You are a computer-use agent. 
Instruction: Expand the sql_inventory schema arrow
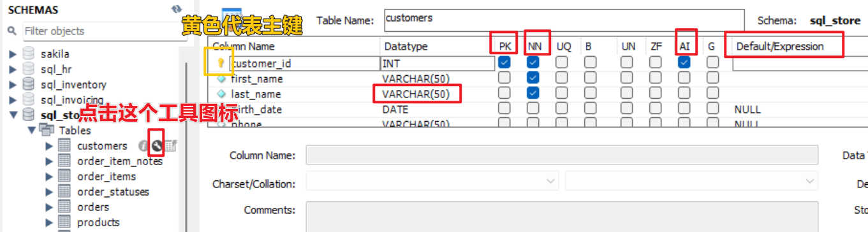(12, 84)
